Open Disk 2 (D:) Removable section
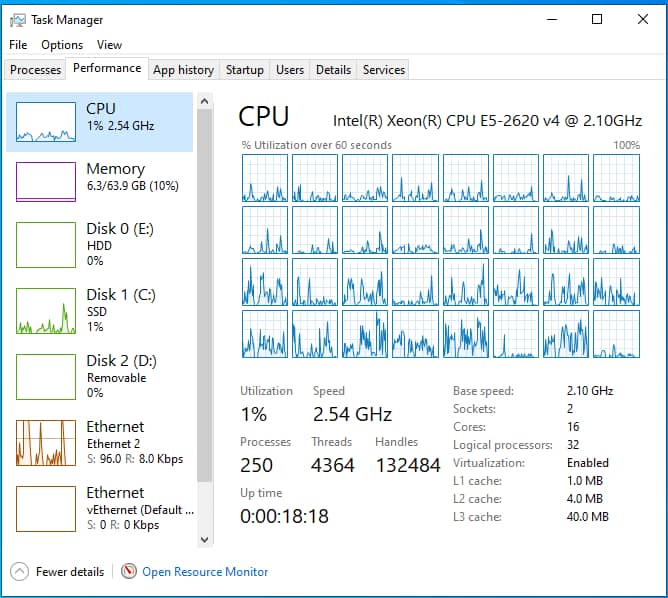Screen dimensions: 668x598 pyautogui.click(x=99, y=377)
